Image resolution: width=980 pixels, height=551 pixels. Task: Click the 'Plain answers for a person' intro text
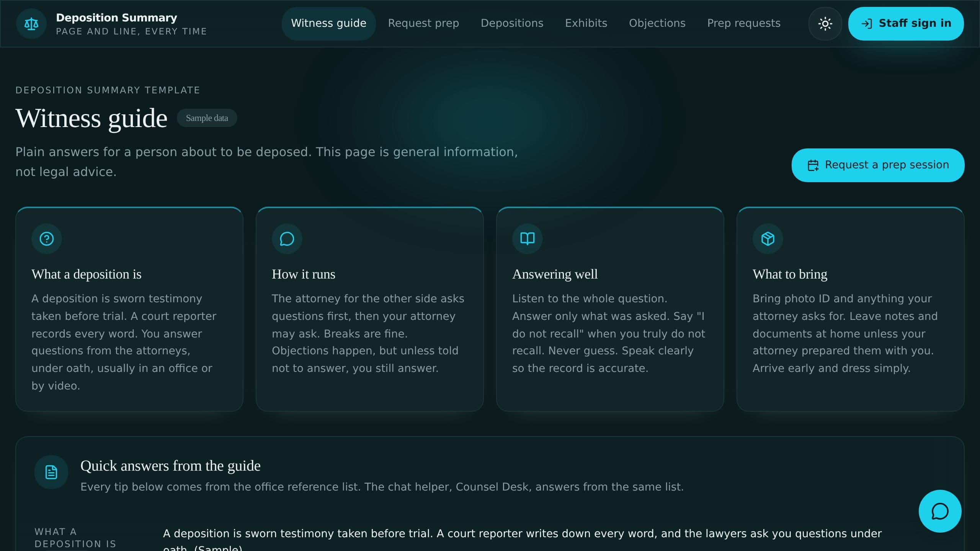[266, 162]
